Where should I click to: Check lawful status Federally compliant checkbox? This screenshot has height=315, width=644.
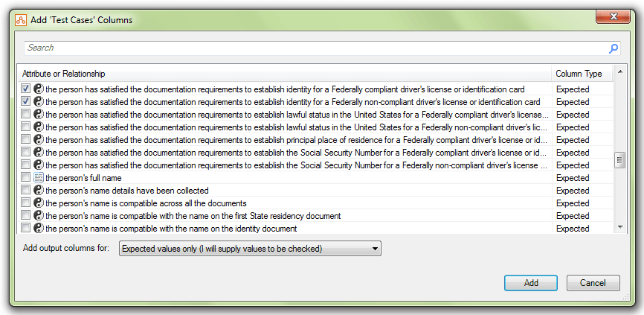coord(26,114)
